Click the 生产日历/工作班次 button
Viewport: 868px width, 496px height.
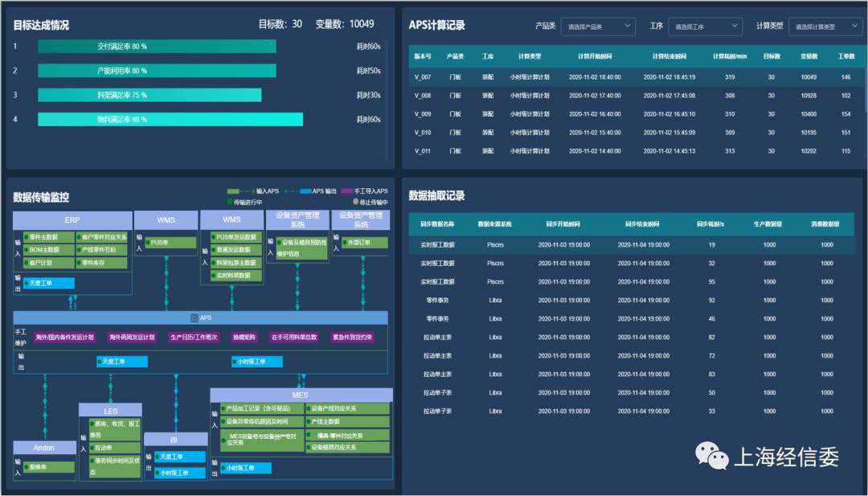(x=193, y=338)
